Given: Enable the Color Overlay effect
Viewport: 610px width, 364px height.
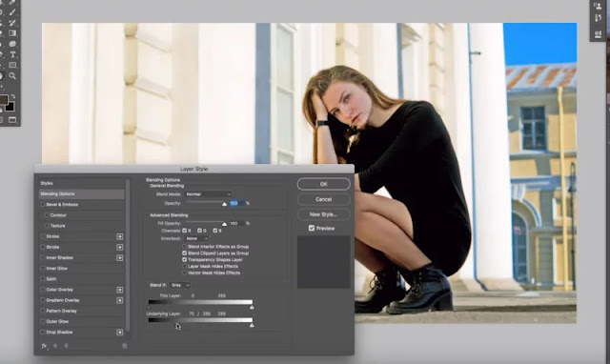Looking at the screenshot, I should coord(43,290).
